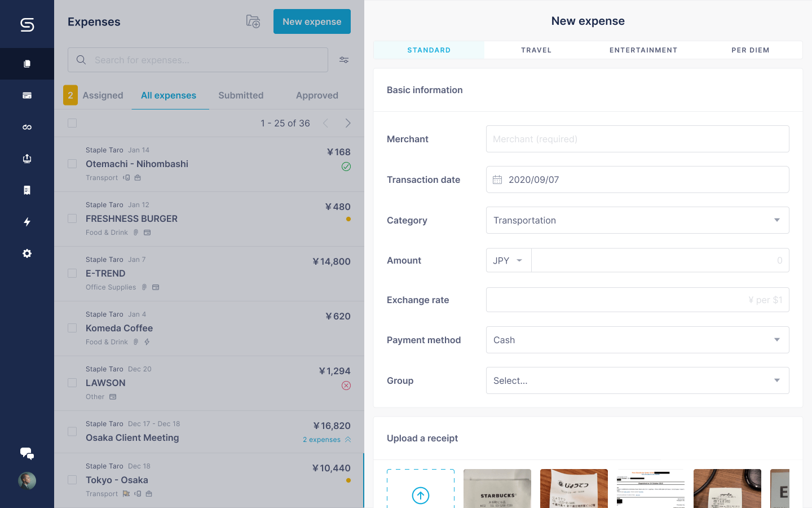Go to next page of expenses
The height and width of the screenshot is (508, 812).
click(x=348, y=123)
